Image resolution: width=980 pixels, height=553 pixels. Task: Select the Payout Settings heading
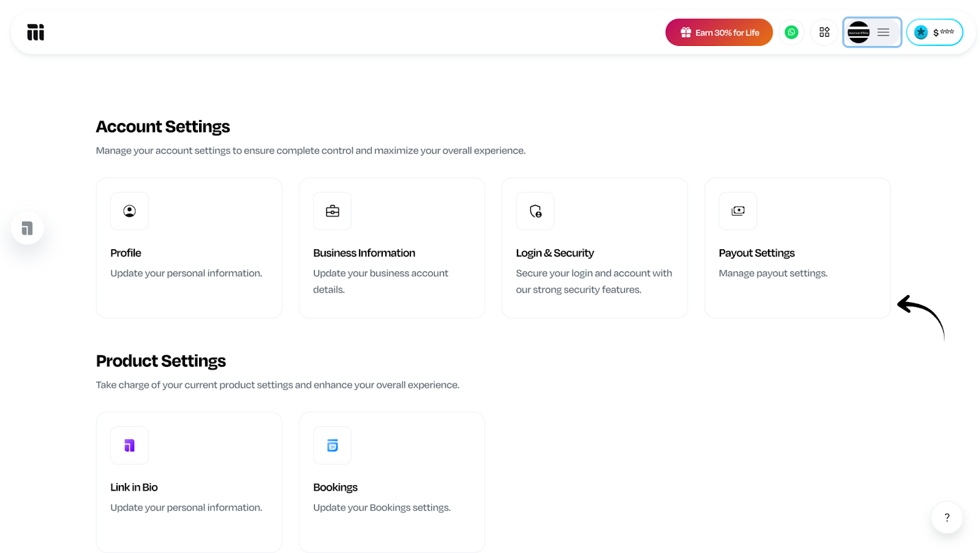coord(756,253)
